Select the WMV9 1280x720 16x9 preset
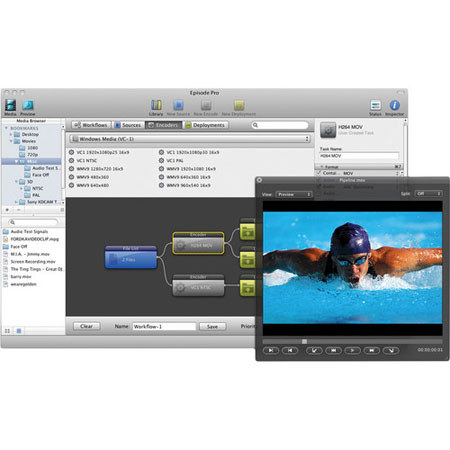This screenshot has width=450, height=450. [x=96, y=169]
